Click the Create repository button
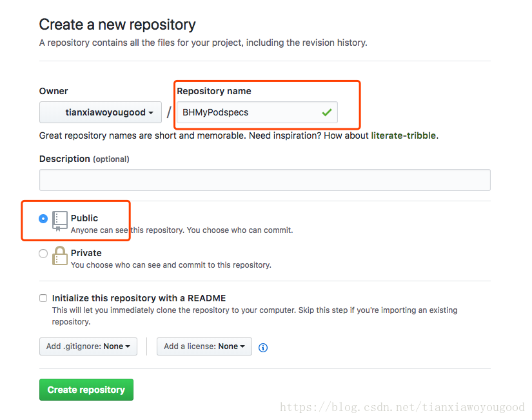This screenshot has width=532, height=420. (x=86, y=390)
